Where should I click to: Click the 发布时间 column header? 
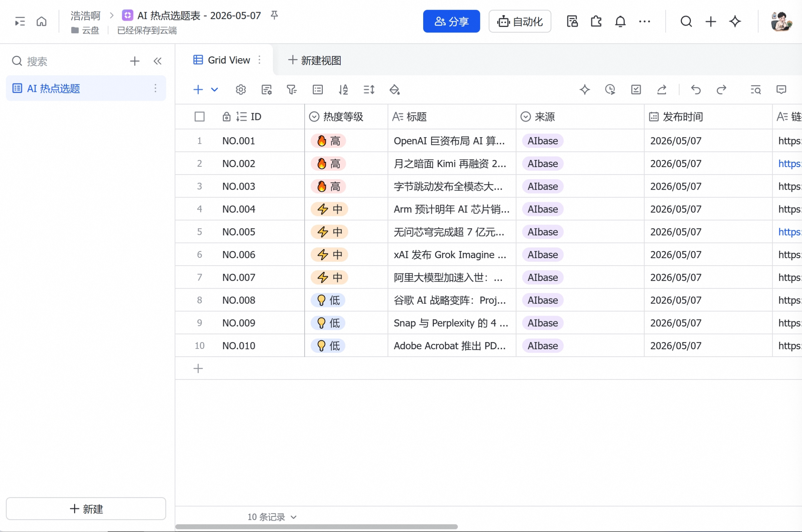coord(708,117)
